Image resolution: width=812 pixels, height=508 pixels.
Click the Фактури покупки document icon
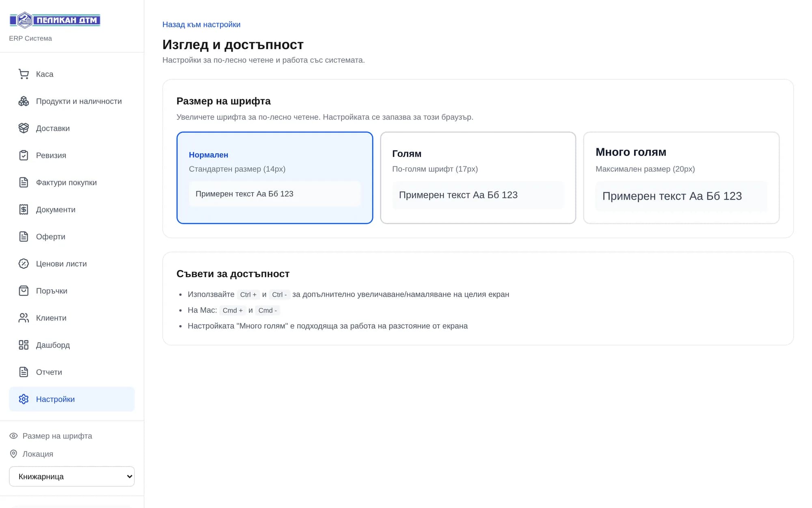[24, 182]
